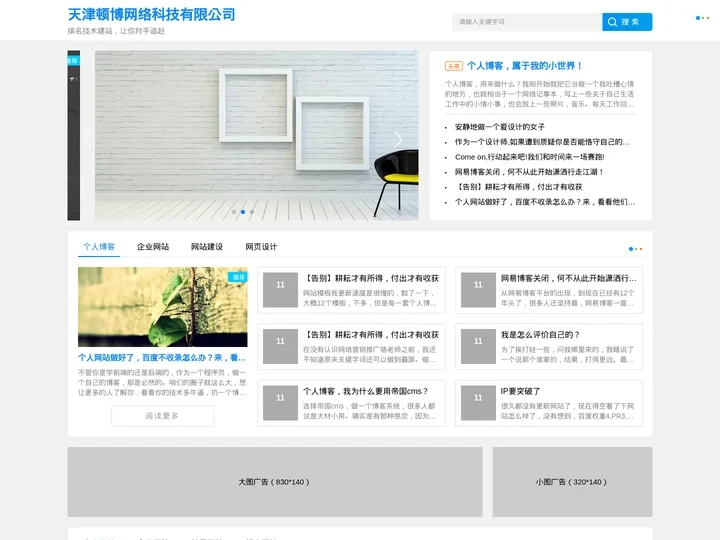The image size is (720, 540).
Task: Open site title 天津顿博网络科技有限公司
Action: [152, 15]
